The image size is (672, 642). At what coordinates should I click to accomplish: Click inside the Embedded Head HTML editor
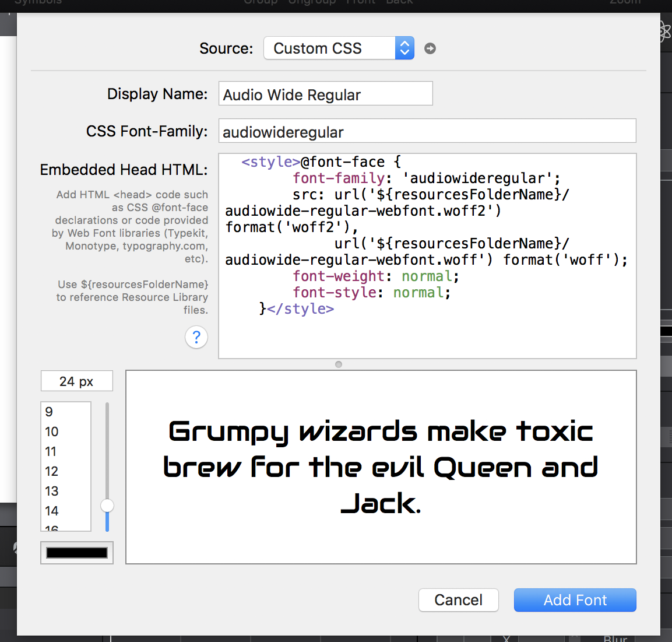(x=427, y=255)
